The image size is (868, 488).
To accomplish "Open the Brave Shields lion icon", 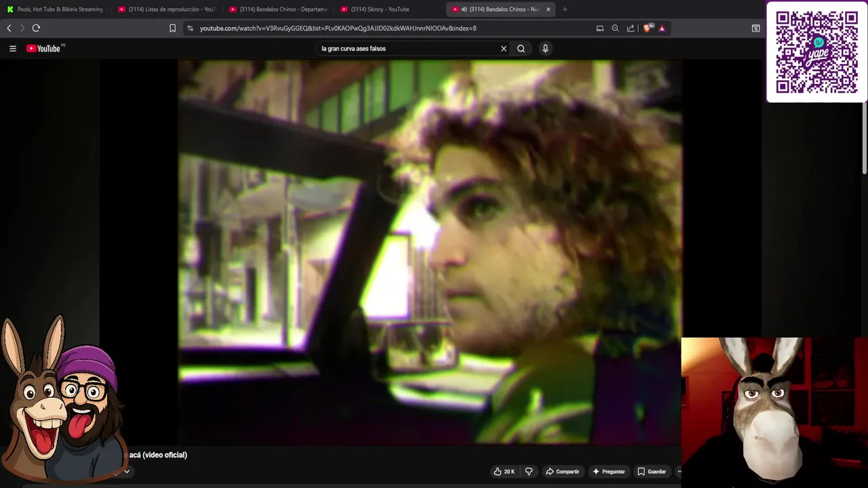I will pos(648,28).
